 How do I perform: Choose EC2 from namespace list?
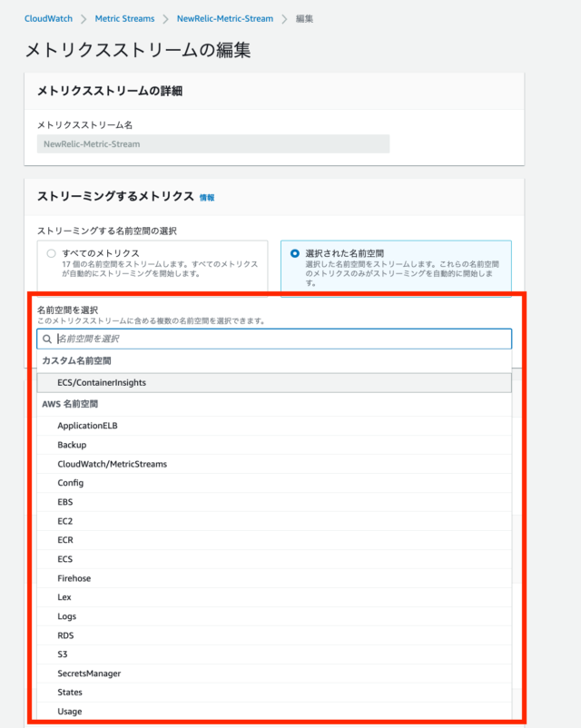(x=274, y=521)
